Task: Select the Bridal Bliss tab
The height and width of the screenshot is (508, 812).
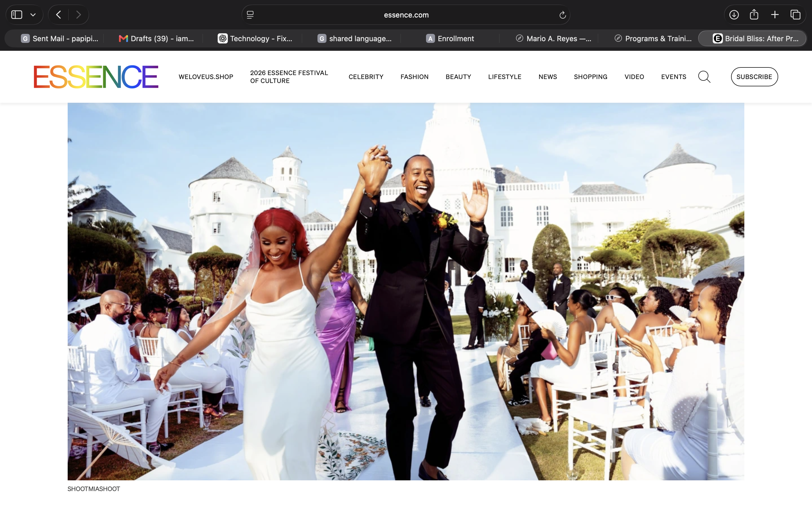Action: click(x=752, y=39)
